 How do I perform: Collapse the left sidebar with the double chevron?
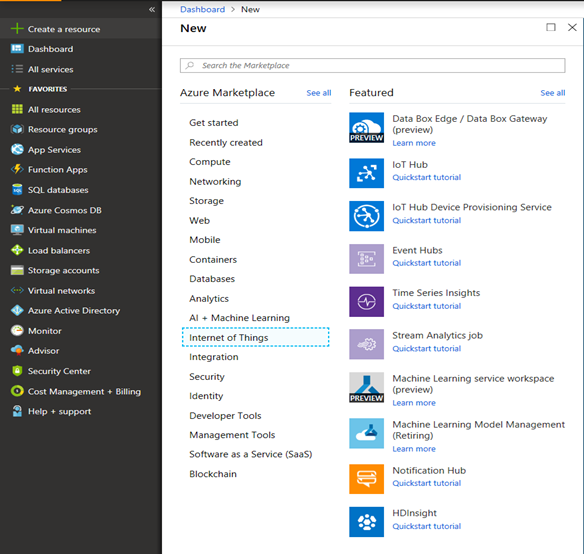(152, 10)
